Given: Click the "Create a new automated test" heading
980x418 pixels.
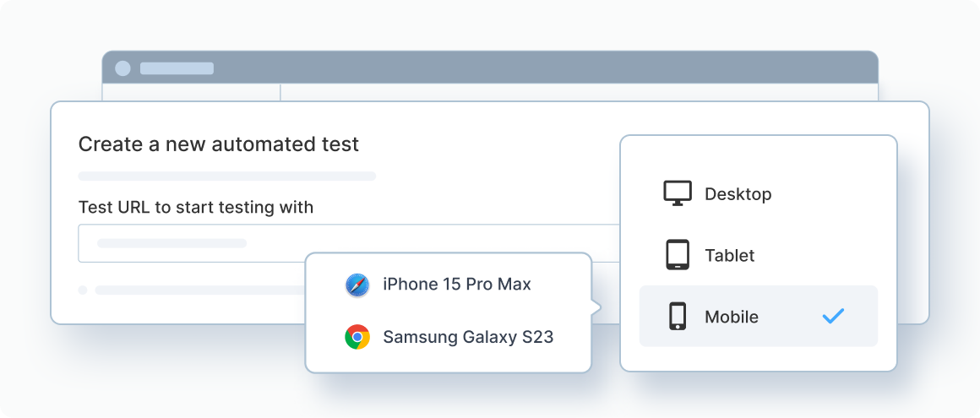Looking at the screenshot, I should pyautogui.click(x=219, y=144).
